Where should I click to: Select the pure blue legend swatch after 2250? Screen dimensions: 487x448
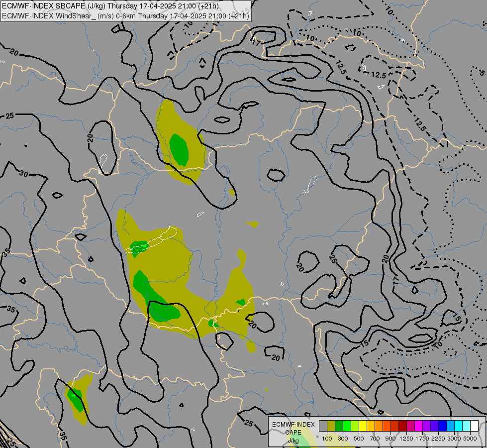click(443, 426)
